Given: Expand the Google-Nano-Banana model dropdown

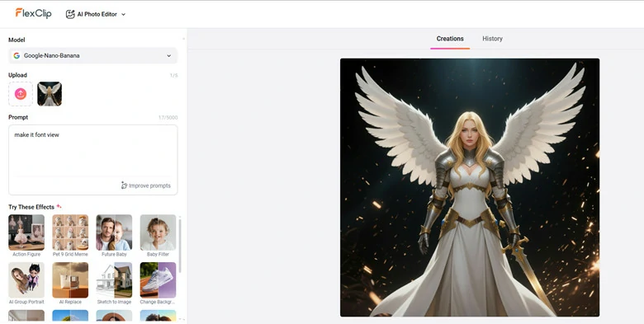Looking at the screenshot, I should pyautogui.click(x=92, y=56).
